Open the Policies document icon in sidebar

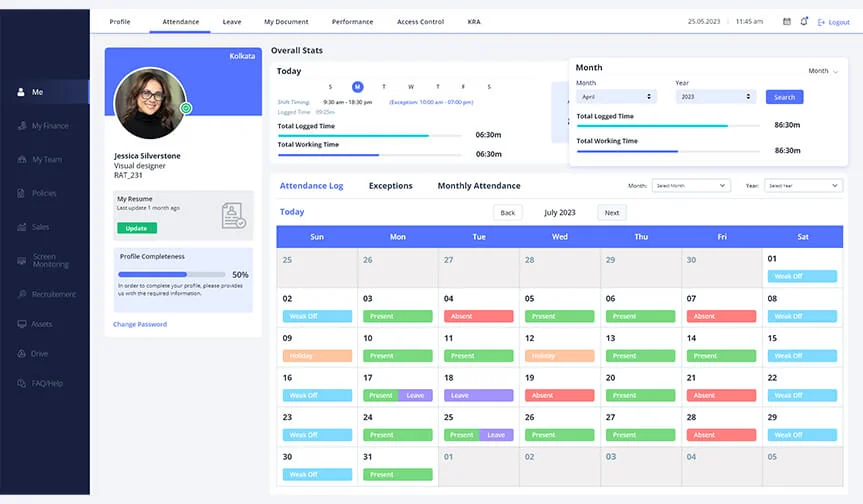[21, 193]
